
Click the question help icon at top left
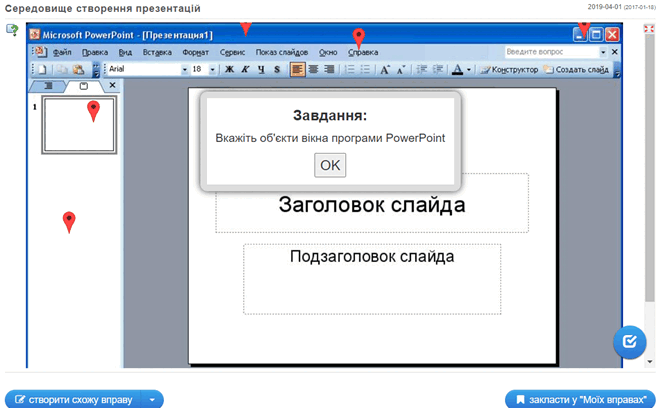coord(12,30)
